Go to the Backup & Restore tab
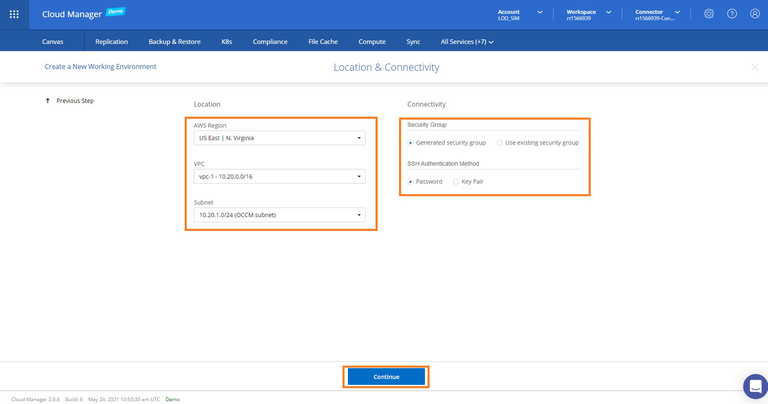The width and height of the screenshot is (768, 404). [175, 42]
